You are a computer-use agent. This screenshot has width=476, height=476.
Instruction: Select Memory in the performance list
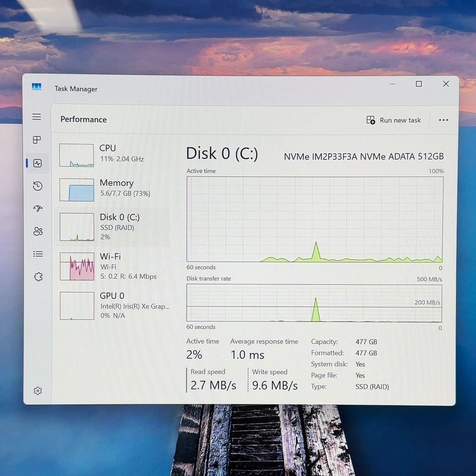click(115, 189)
